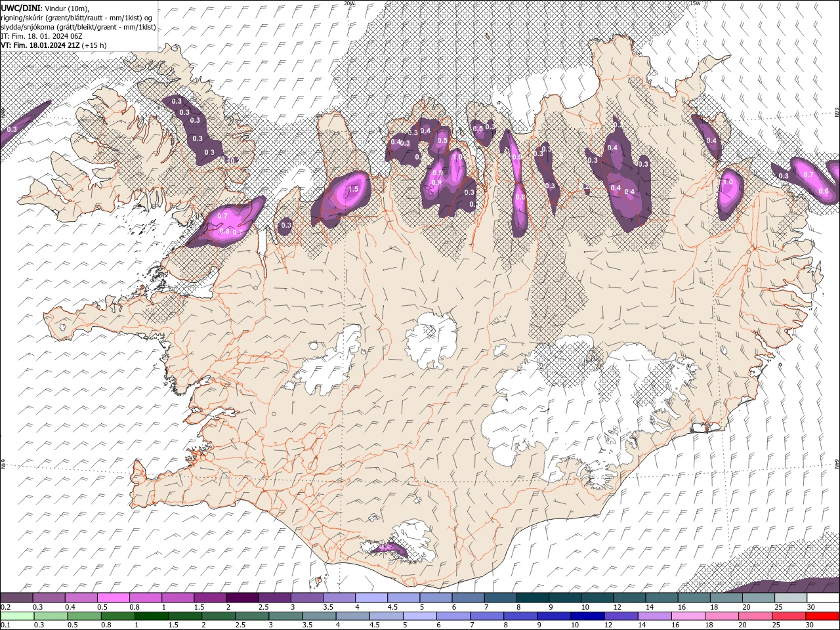Screen dimensions: 840x630
Task: Pick the light lavender swatch starting at 4
Action: tap(371, 598)
